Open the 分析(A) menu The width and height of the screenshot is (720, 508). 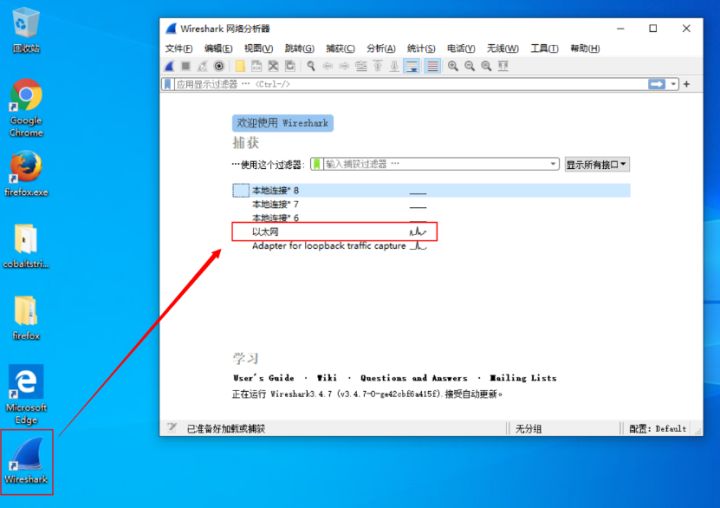pos(381,48)
